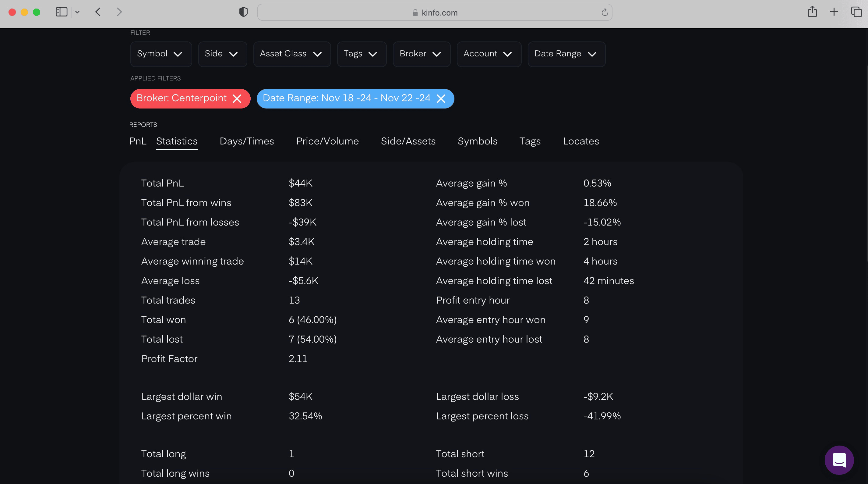Open the Side filter dropdown

click(222, 54)
